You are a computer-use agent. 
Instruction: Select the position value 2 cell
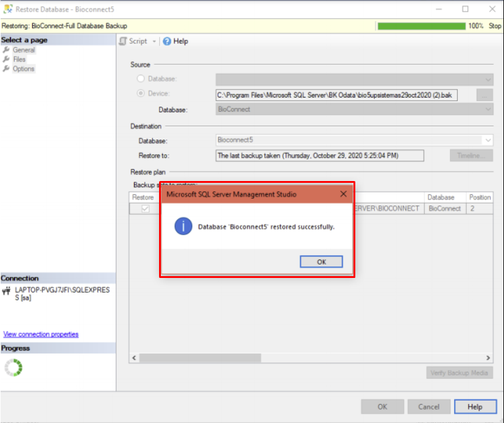pyautogui.click(x=480, y=208)
